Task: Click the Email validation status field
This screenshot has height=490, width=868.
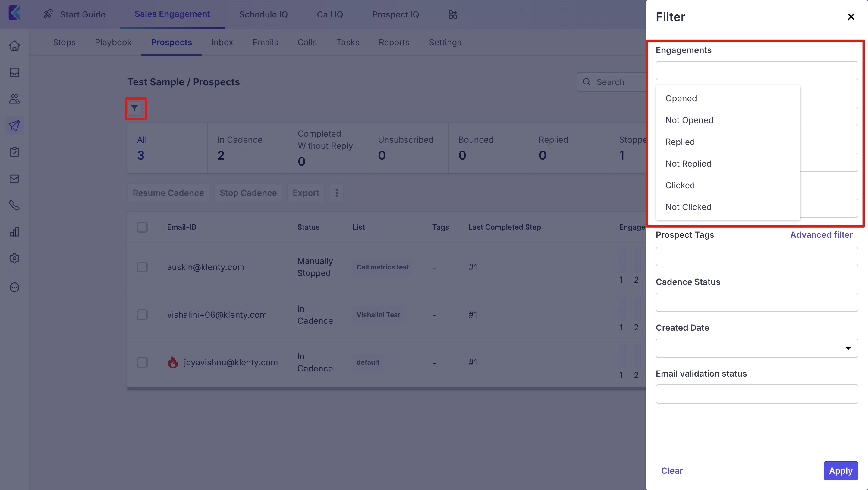Action: (756, 394)
